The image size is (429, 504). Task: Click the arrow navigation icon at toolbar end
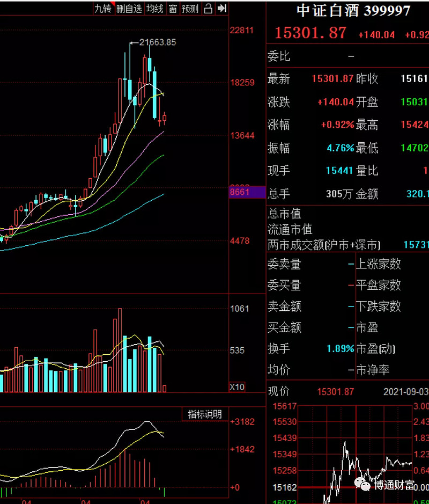pyautogui.click(x=221, y=8)
